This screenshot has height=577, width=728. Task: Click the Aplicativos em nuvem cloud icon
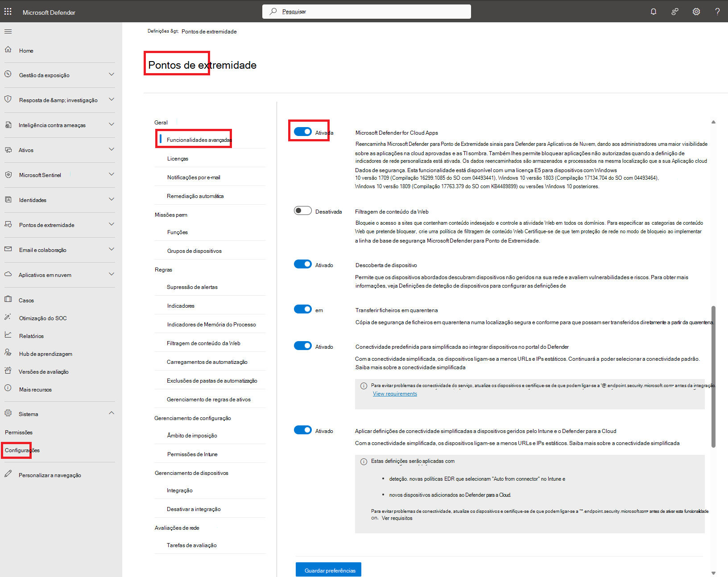(8, 274)
